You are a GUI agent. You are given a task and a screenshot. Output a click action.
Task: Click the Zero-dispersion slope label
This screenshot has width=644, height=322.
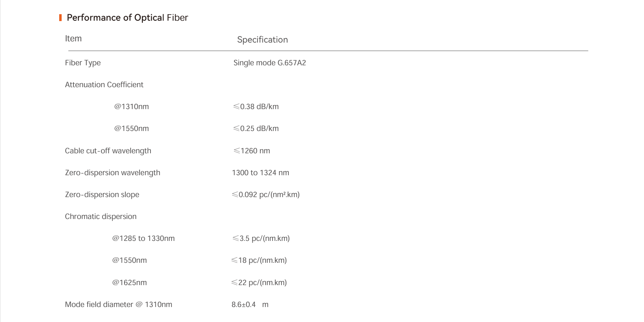click(x=102, y=195)
